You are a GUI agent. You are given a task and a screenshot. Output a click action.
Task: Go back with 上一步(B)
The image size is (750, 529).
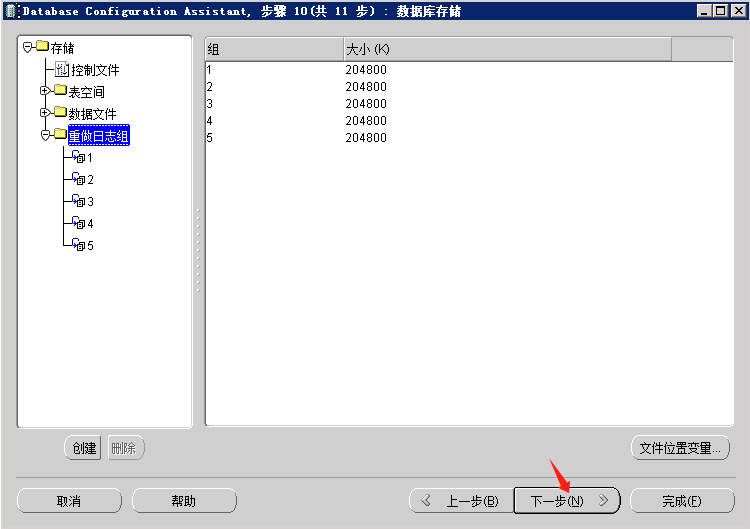point(462,501)
